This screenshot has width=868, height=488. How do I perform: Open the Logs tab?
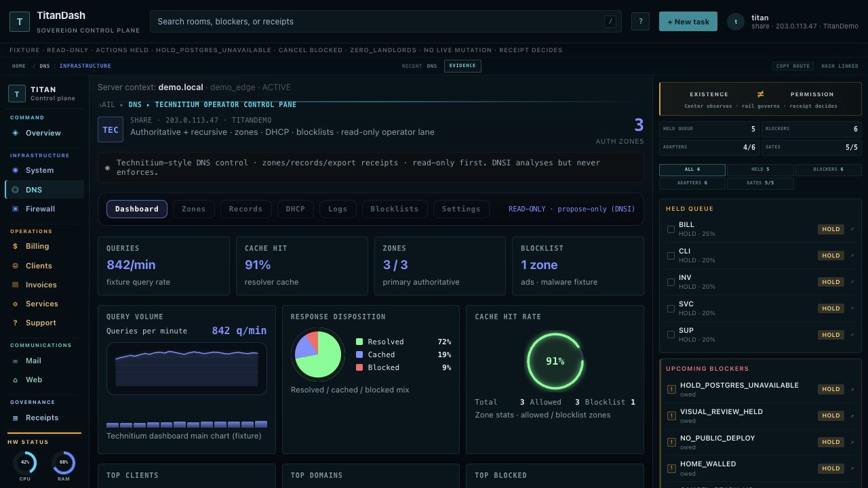338,209
